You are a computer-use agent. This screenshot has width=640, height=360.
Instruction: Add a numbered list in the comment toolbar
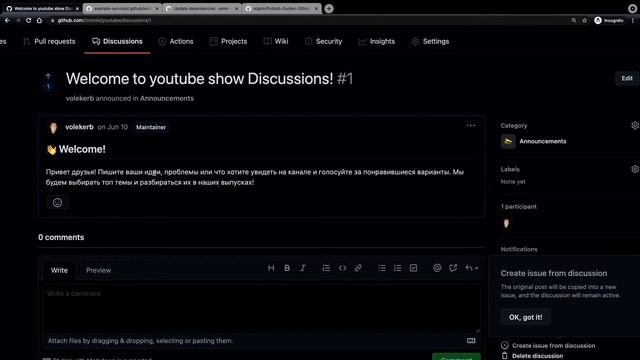(x=397, y=268)
